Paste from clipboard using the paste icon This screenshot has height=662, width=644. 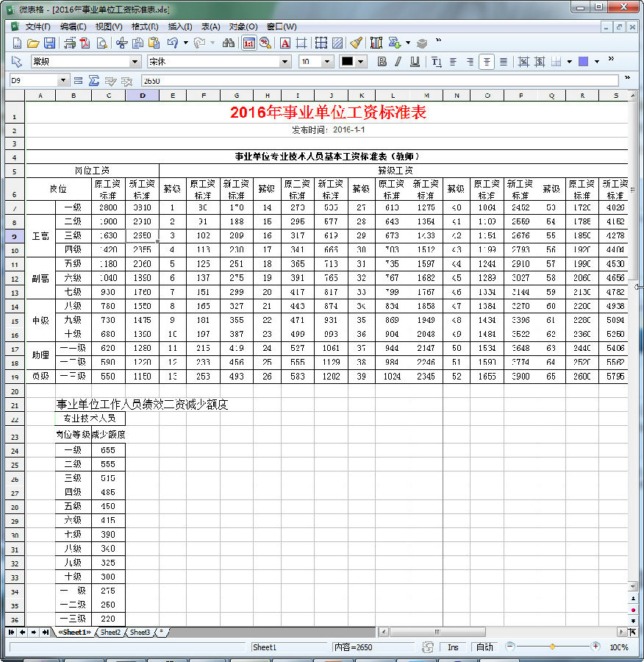coord(154,43)
